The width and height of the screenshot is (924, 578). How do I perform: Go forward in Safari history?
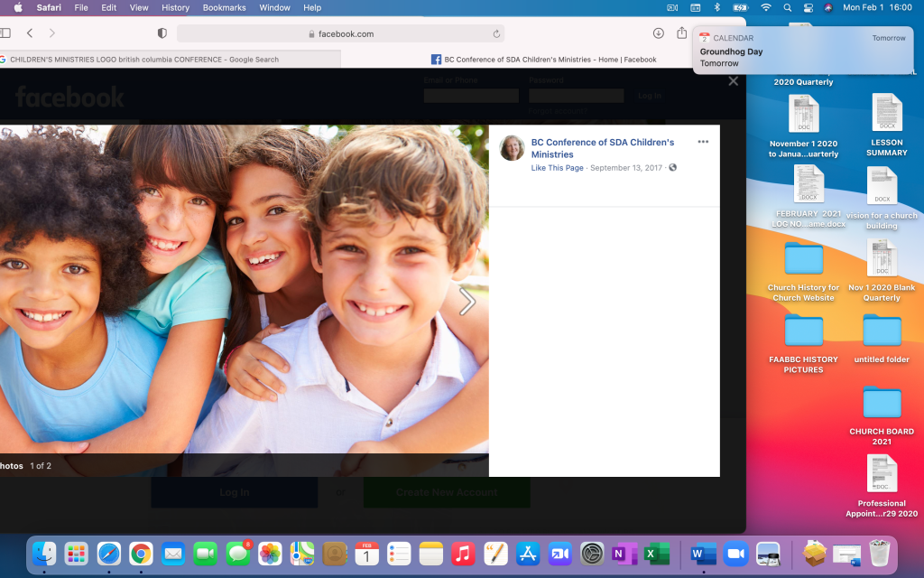click(x=51, y=33)
